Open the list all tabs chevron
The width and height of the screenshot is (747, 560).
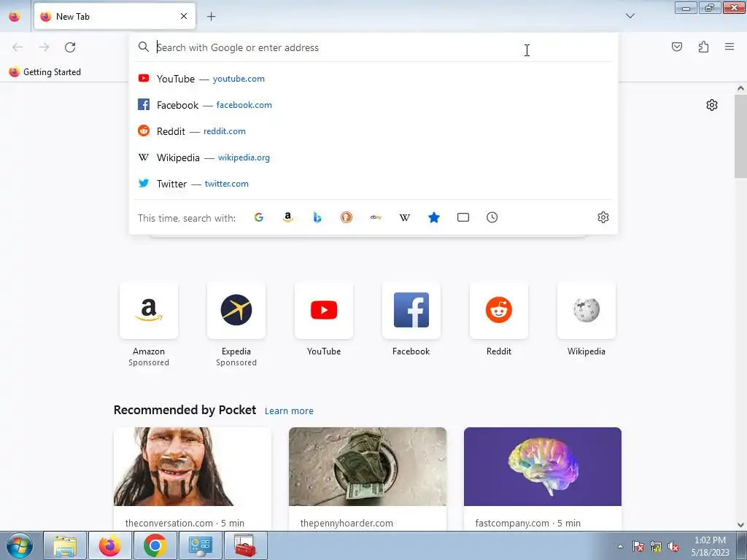click(x=630, y=16)
